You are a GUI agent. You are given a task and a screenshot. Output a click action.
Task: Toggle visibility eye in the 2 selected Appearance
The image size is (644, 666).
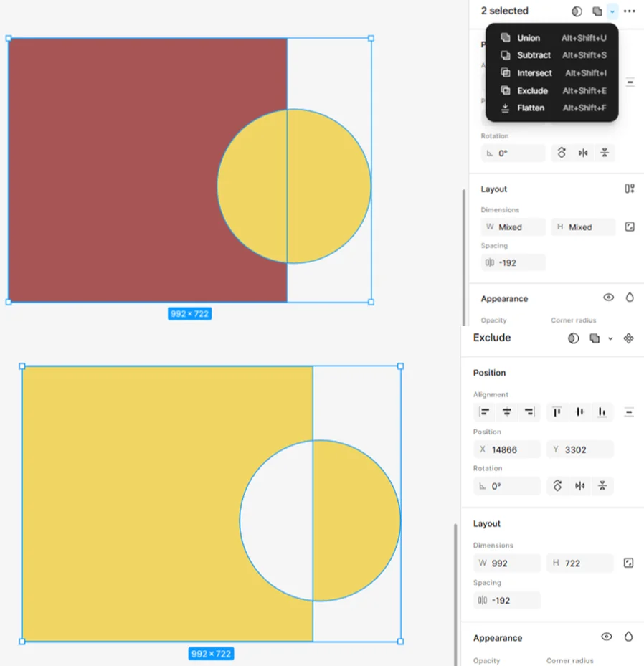click(608, 298)
